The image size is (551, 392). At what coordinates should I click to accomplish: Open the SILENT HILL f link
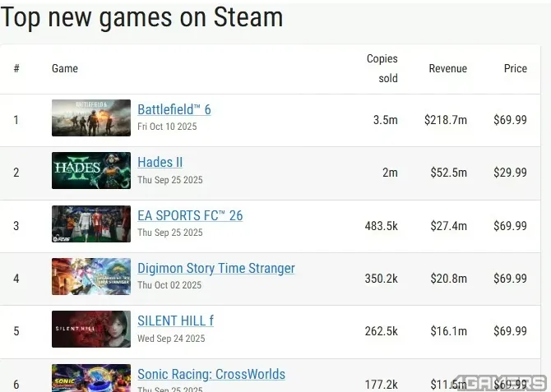[175, 321]
